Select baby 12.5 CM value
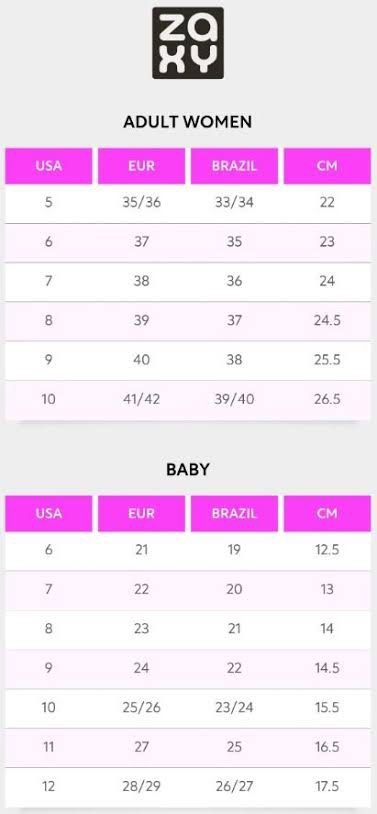The height and width of the screenshot is (814, 377). point(327,550)
